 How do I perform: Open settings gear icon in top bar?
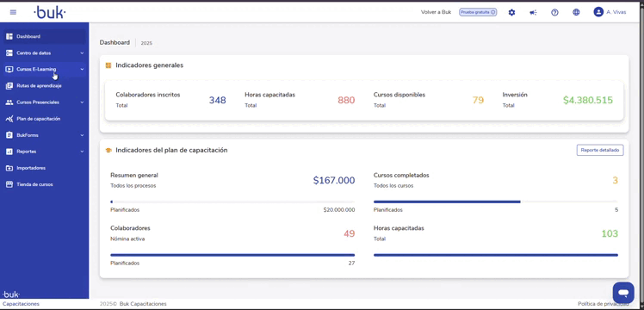[511, 12]
